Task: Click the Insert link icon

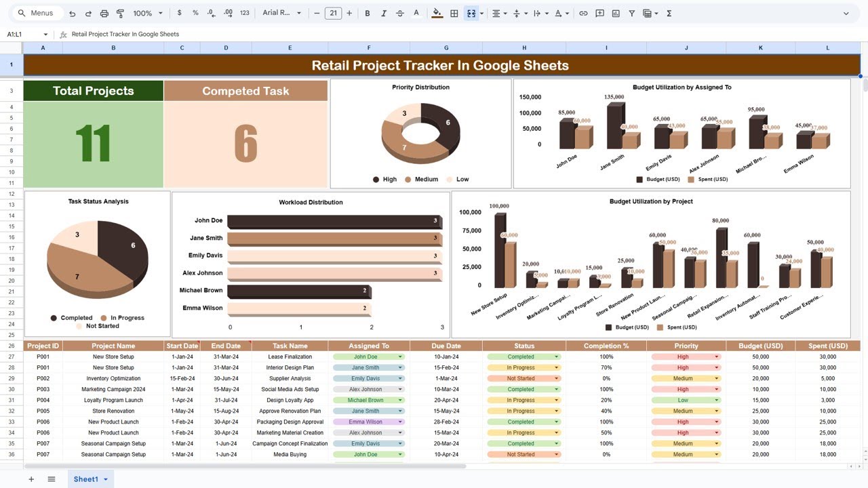Action: point(583,13)
